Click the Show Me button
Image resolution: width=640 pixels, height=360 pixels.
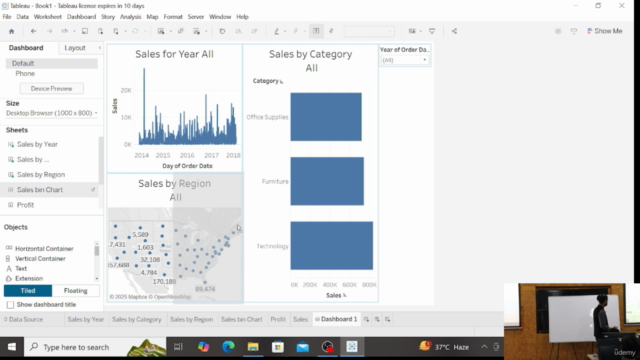[x=604, y=31]
